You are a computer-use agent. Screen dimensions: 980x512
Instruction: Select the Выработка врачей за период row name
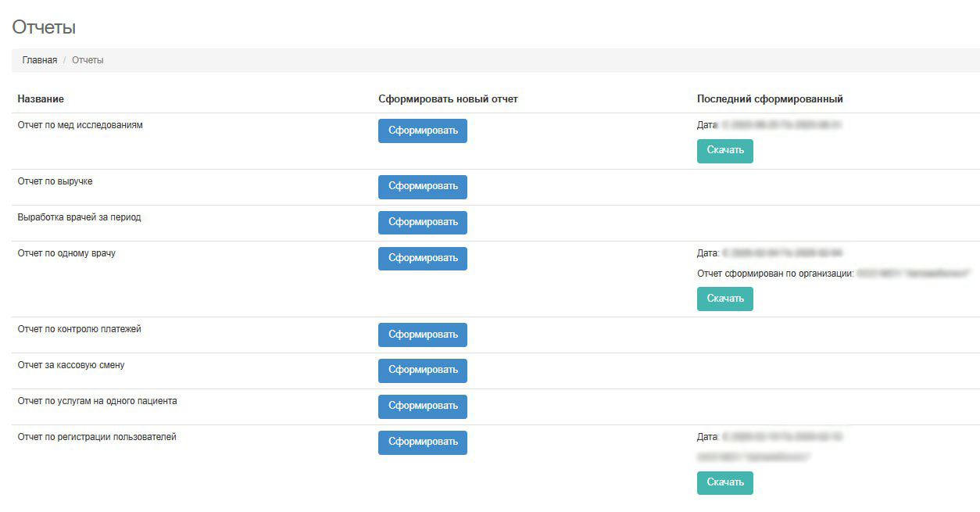[x=79, y=217]
